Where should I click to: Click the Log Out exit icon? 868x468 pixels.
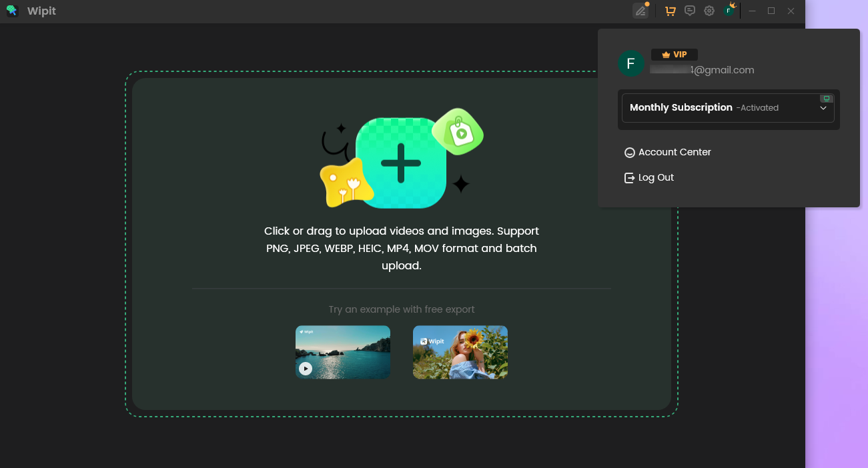click(x=629, y=177)
